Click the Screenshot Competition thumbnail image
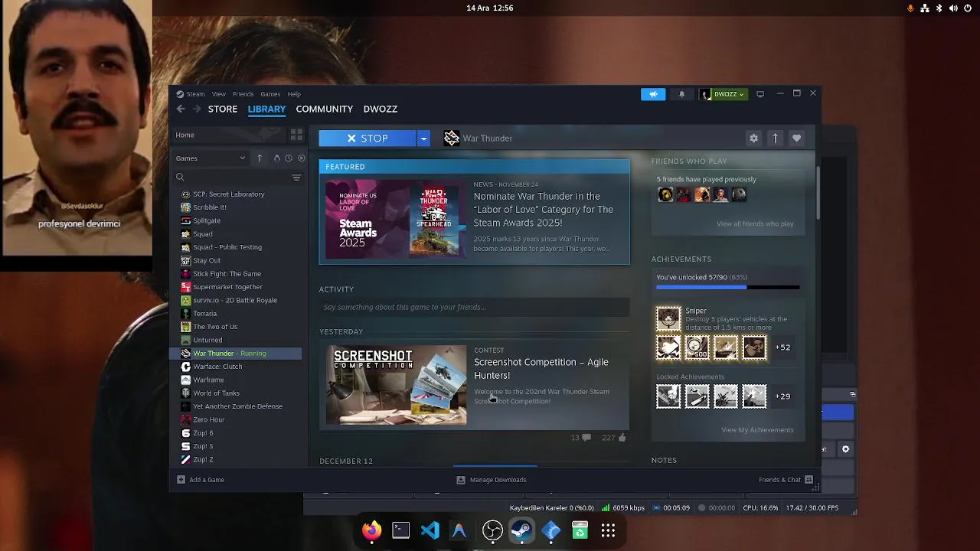The height and width of the screenshot is (551, 980). tap(396, 384)
